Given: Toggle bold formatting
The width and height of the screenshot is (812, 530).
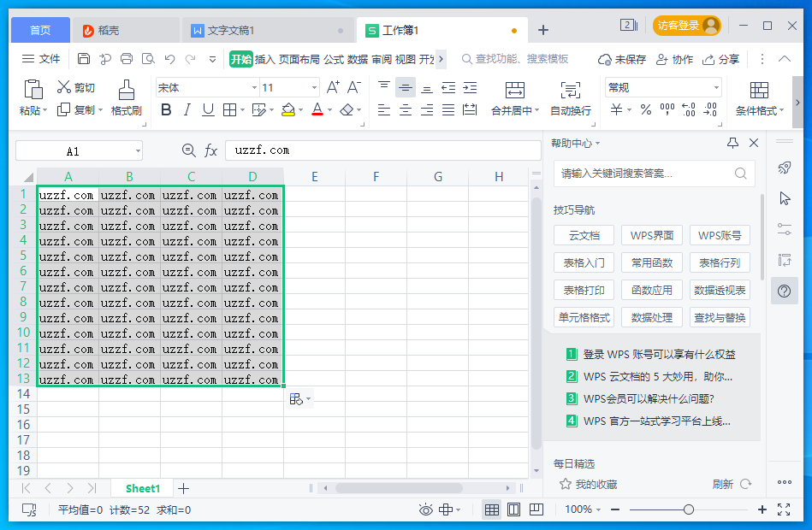Looking at the screenshot, I should click(x=166, y=111).
